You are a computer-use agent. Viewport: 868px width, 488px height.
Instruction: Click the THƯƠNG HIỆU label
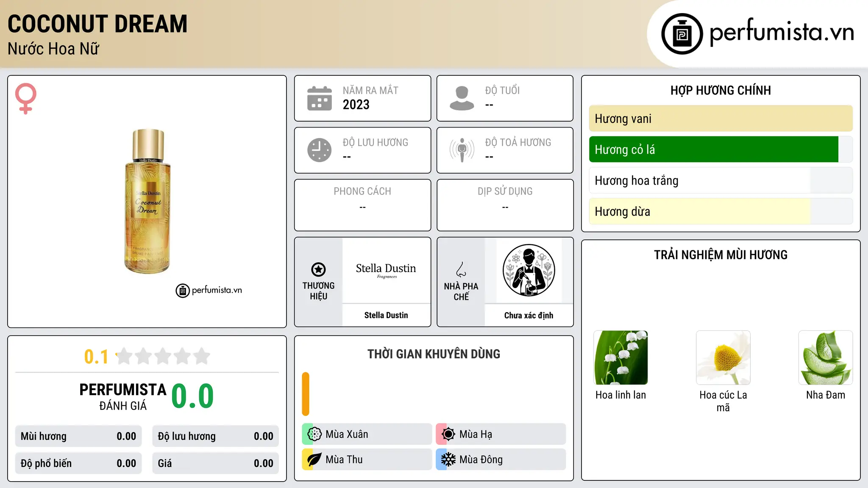click(318, 291)
